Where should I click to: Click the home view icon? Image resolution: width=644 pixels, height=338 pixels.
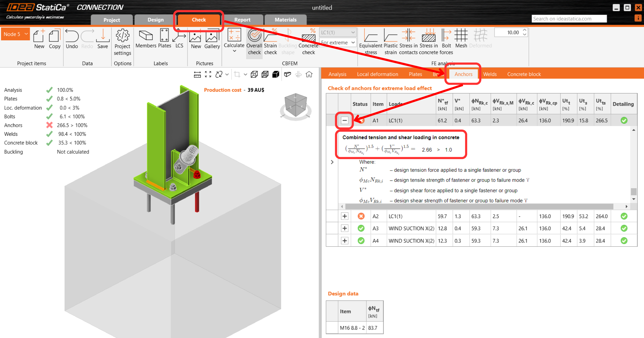pos(309,74)
